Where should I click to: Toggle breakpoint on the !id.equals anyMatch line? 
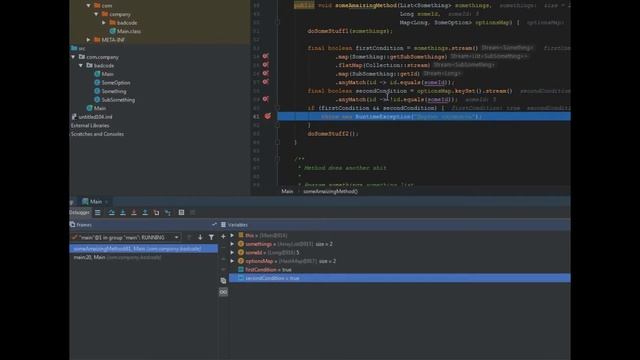click(266, 99)
